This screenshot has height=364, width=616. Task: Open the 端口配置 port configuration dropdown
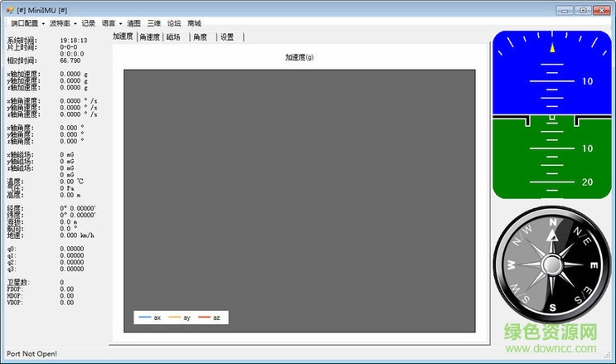point(27,23)
